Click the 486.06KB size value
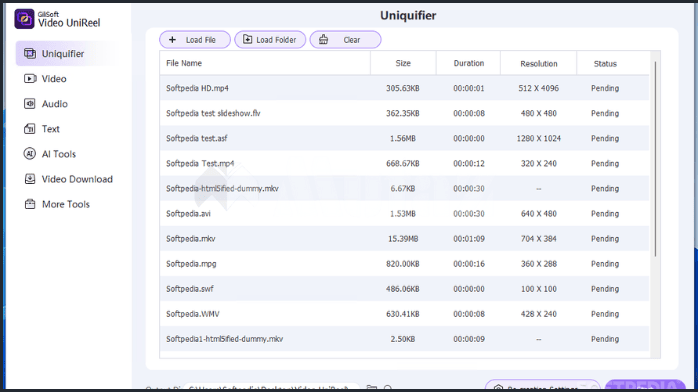This screenshot has width=698, height=392. click(403, 289)
